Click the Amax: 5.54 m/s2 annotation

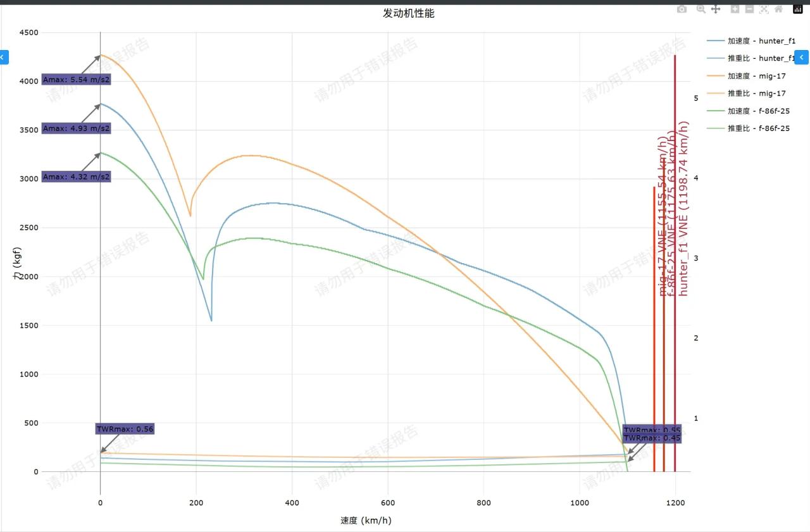(77, 80)
